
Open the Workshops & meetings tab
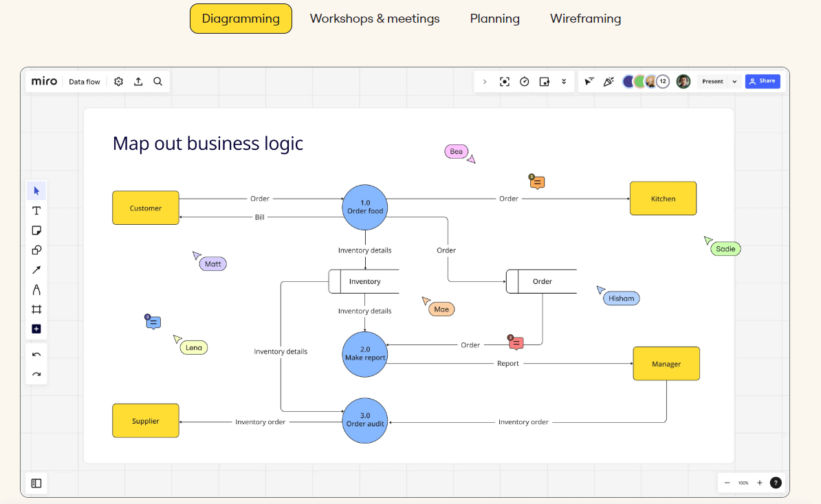coord(375,19)
